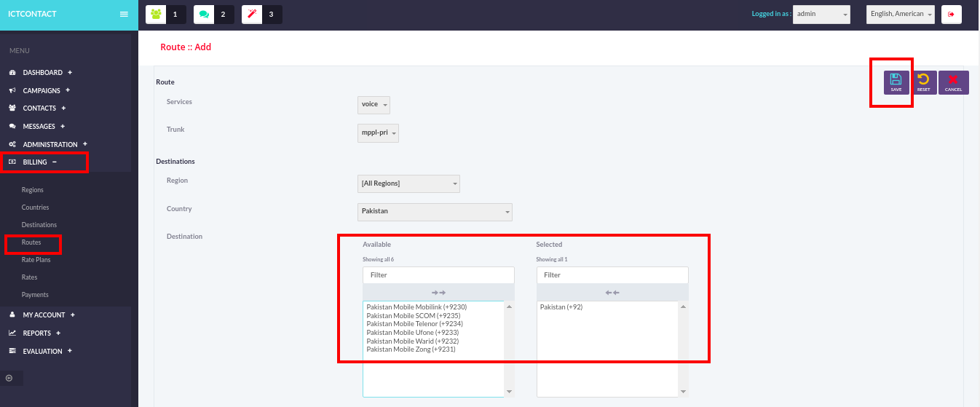
Task: Collapse the Billing menu section
Action: pyautogui.click(x=55, y=162)
